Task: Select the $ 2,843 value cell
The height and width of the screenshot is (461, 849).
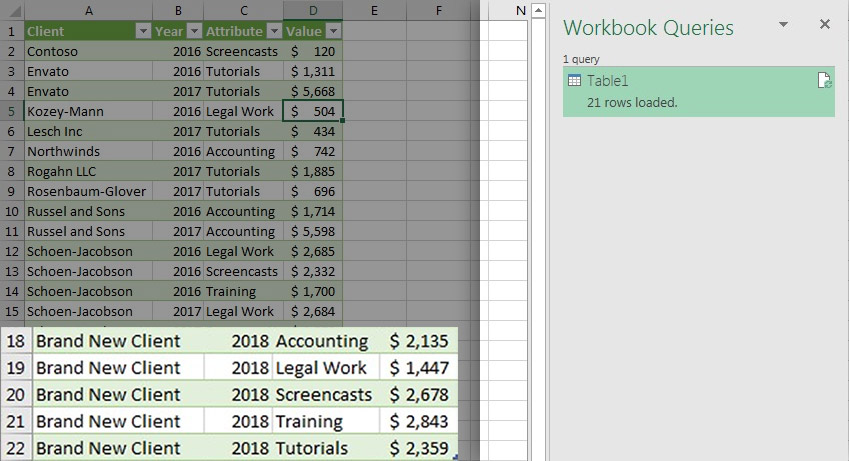Action: [419, 421]
